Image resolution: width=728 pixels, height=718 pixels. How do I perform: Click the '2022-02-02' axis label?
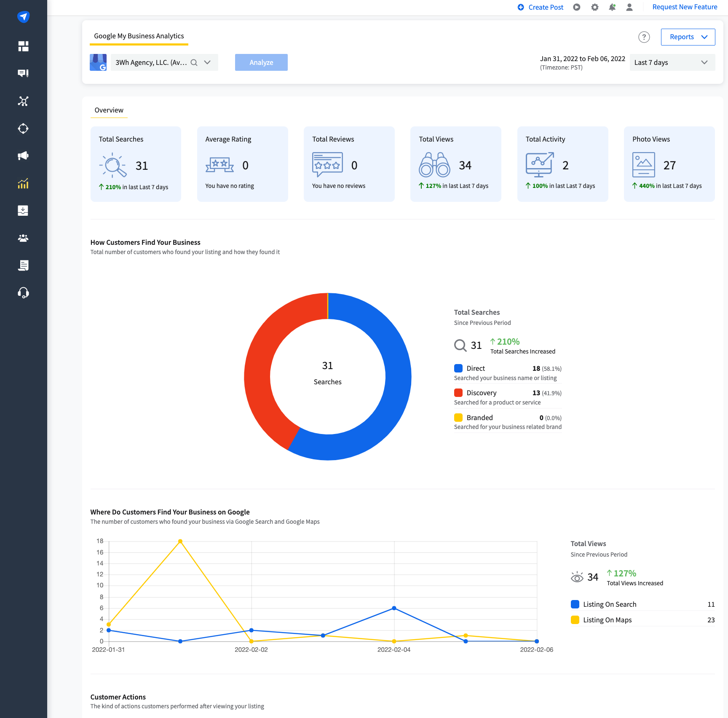pos(251,650)
